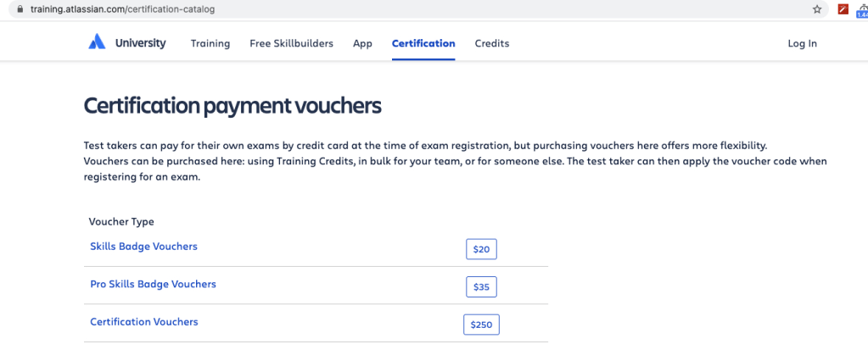Screen dimensions: 868x361
Task: Open the Pro Skills Badge Vouchers link
Action: tap(153, 284)
